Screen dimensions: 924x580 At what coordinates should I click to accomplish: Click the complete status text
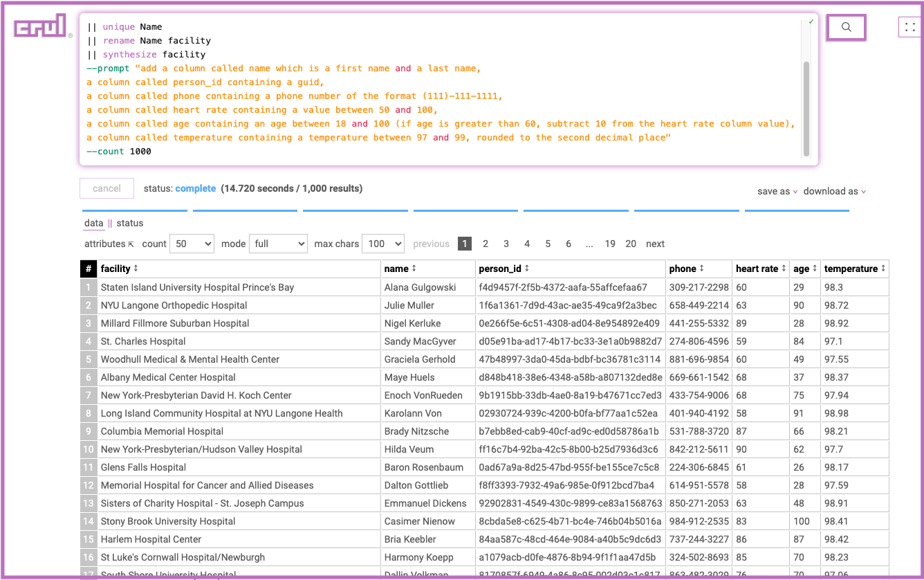(x=196, y=188)
